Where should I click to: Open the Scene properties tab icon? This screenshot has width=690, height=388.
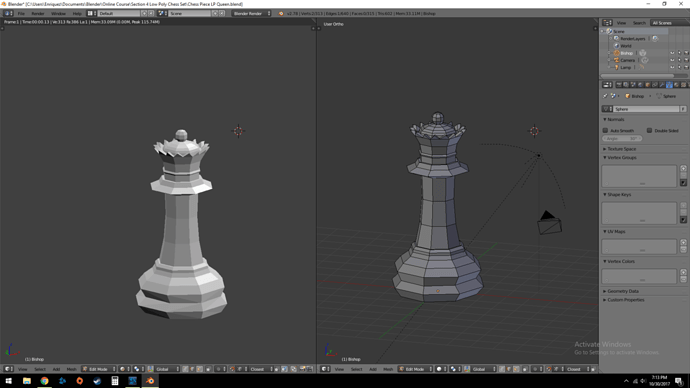point(633,85)
